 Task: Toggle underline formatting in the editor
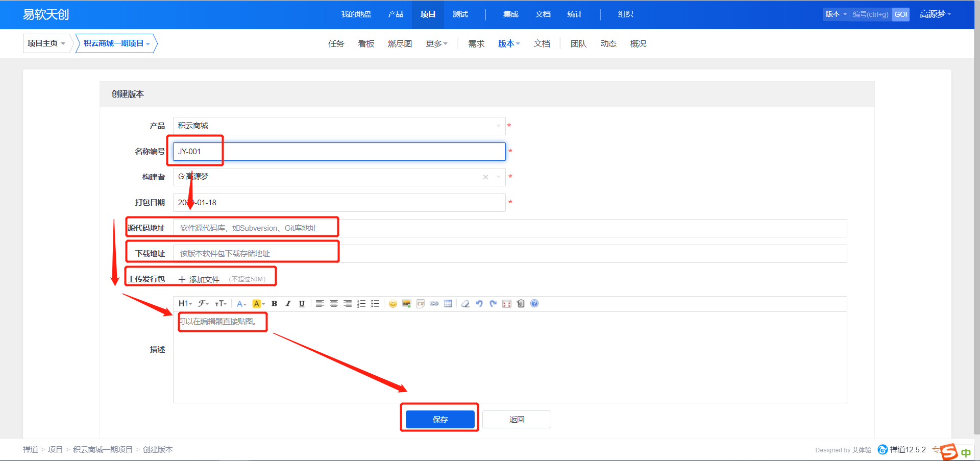click(x=302, y=304)
